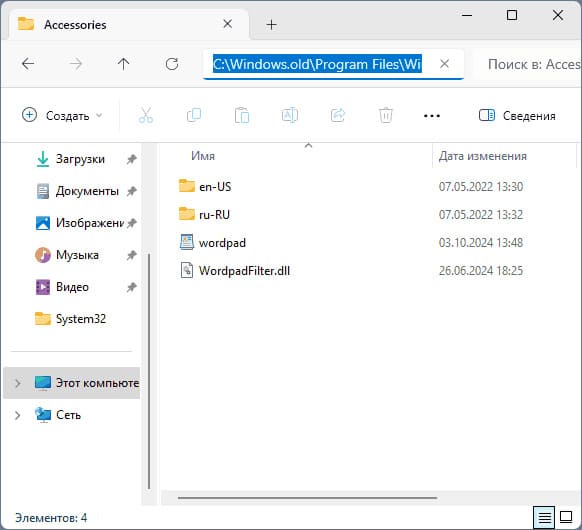582x530 pixels.
Task: Click the Rename icon in toolbar
Action: 290,115
